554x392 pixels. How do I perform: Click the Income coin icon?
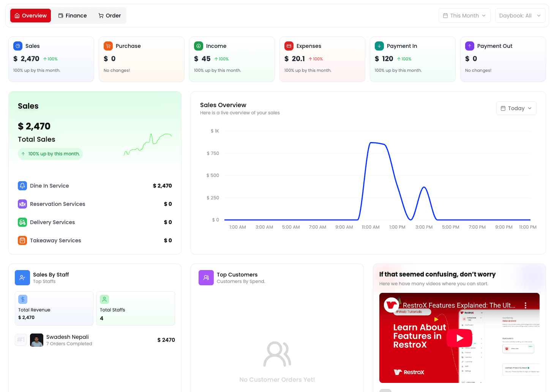click(x=199, y=46)
